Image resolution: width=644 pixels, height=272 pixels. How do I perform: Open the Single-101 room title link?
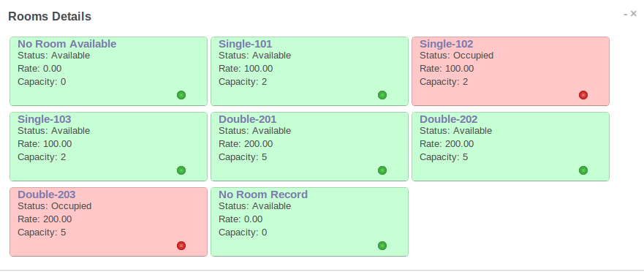point(245,44)
